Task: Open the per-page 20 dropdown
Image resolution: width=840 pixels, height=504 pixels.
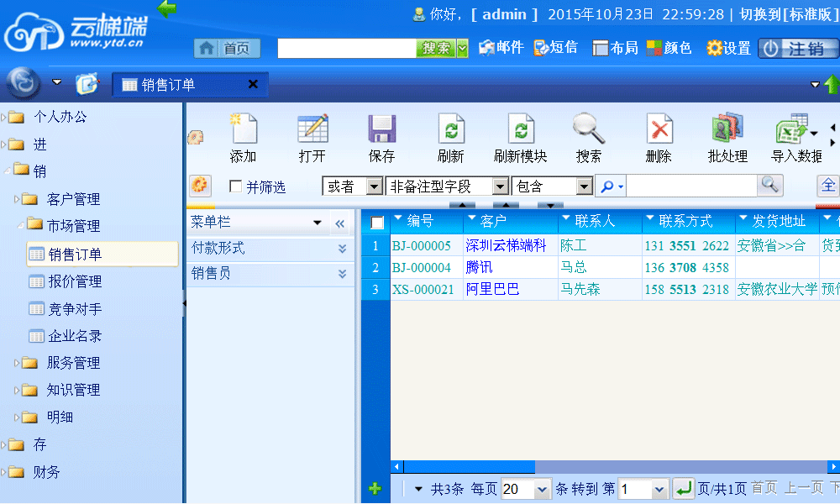Action: coord(542,489)
